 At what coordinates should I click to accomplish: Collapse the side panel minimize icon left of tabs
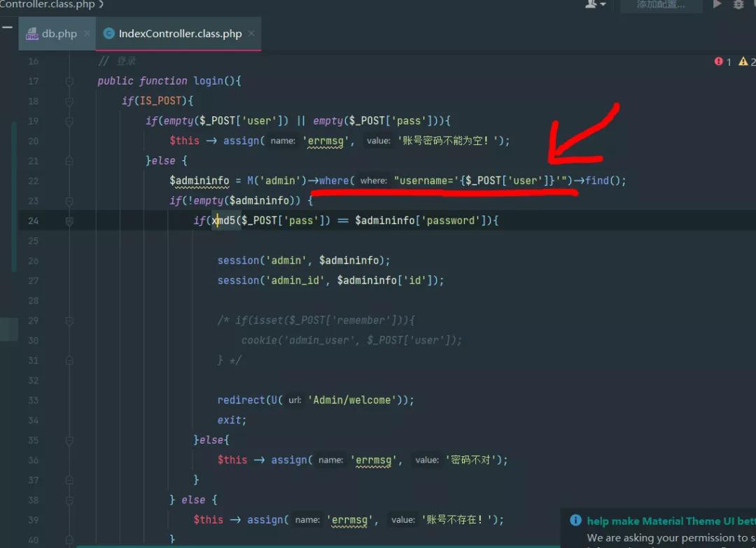click(7, 27)
